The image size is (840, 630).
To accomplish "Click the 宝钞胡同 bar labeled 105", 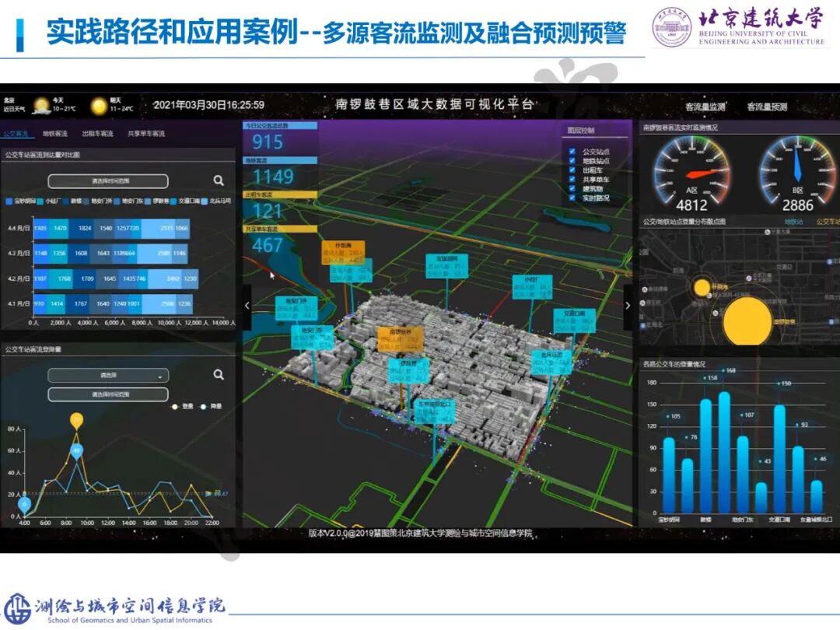I will tap(669, 475).
